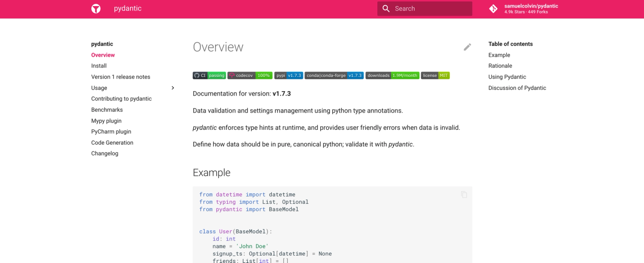Copy code with the clipboard icon
The width and height of the screenshot is (644, 263).
click(x=464, y=195)
